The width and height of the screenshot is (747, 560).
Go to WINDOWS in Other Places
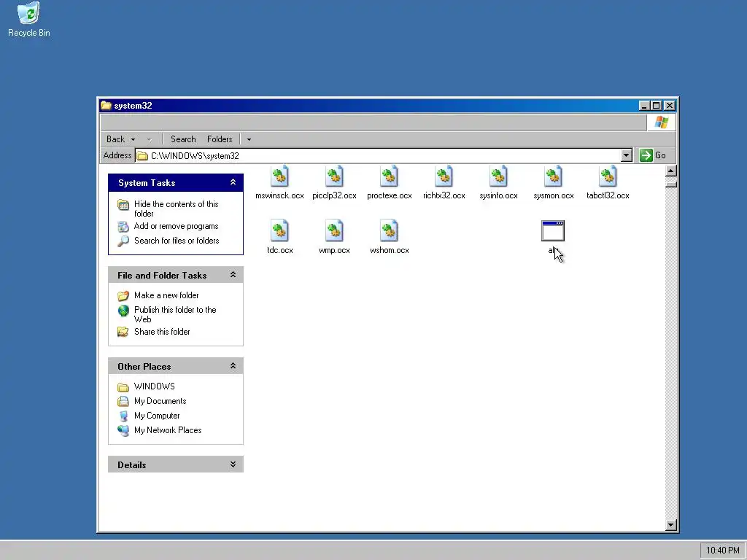pos(155,386)
